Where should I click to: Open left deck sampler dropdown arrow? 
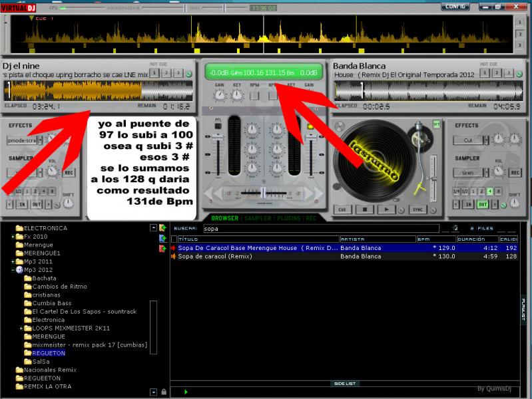coord(41,172)
